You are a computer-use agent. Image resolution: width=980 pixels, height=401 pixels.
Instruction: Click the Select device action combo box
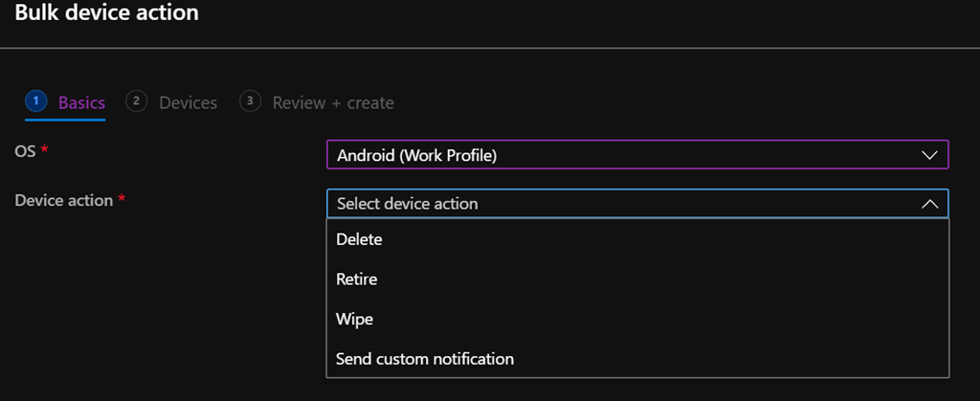point(622,204)
